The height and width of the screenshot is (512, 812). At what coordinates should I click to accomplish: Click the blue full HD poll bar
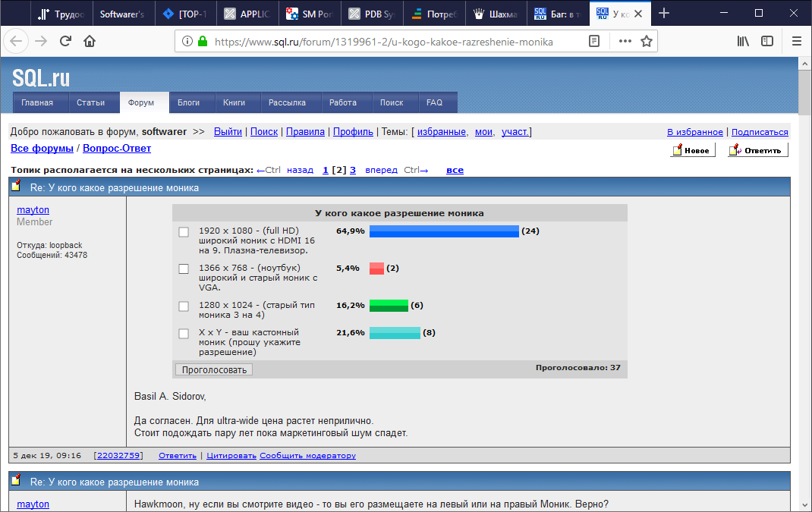pos(444,231)
